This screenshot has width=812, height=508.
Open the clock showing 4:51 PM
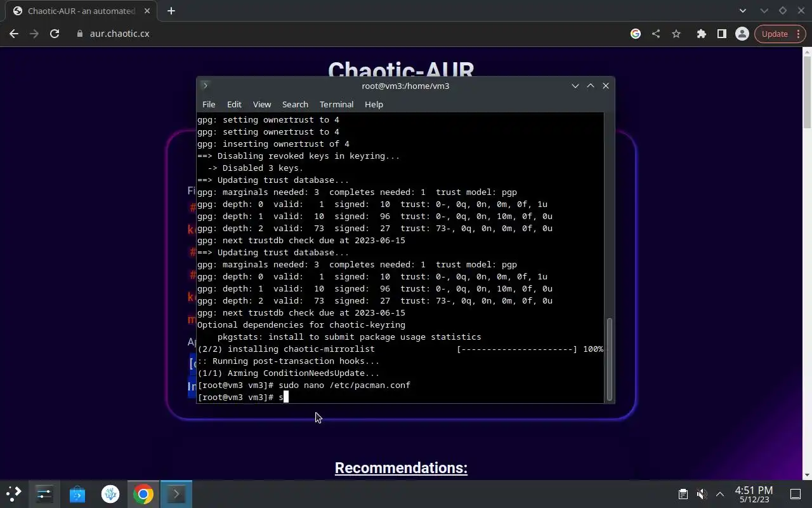[x=754, y=494]
